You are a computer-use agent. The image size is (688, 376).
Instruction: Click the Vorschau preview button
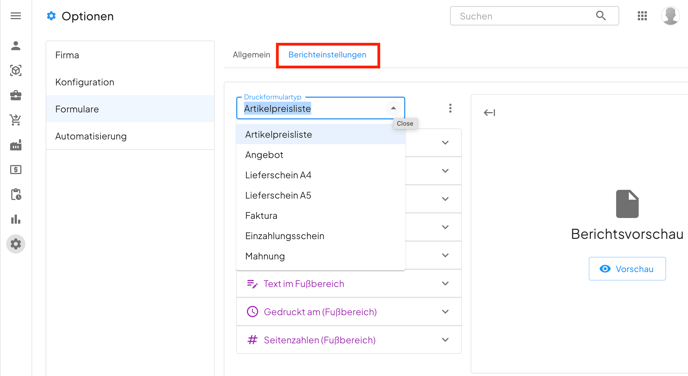point(627,269)
